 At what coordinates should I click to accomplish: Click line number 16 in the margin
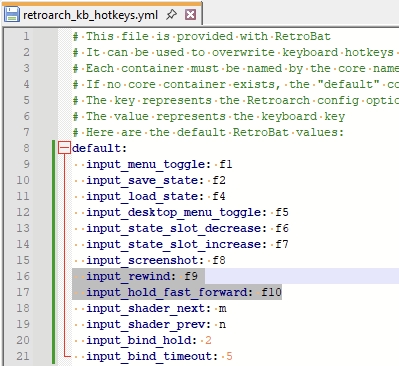pos(23,276)
